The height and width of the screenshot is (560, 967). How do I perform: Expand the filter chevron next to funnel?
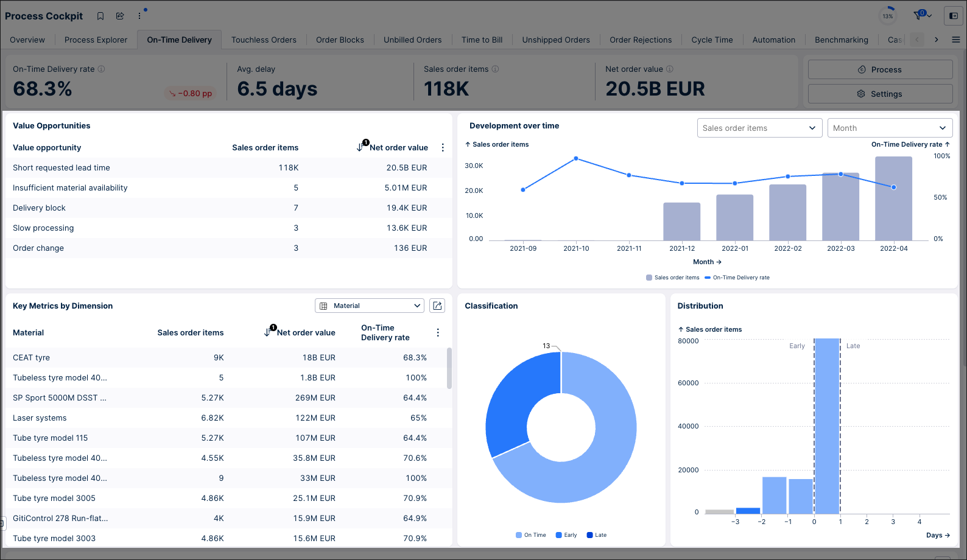click(930, 16)
